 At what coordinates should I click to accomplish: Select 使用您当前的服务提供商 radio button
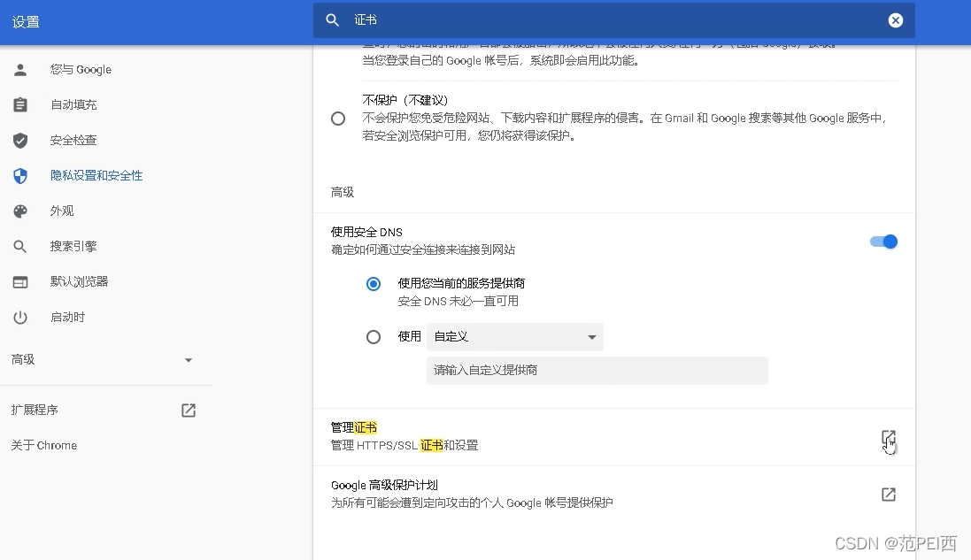pyautogui.click(x=374, y=284)
